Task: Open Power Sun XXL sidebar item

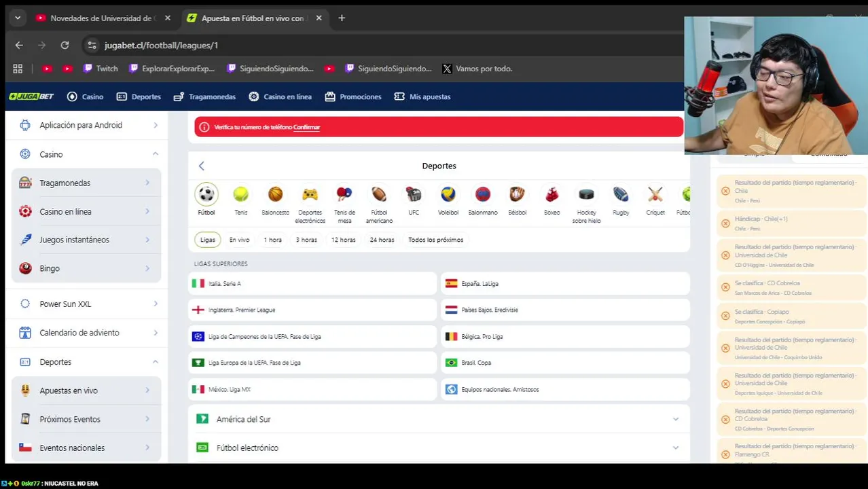Action: pyautogui.click(x=86, y=304)
